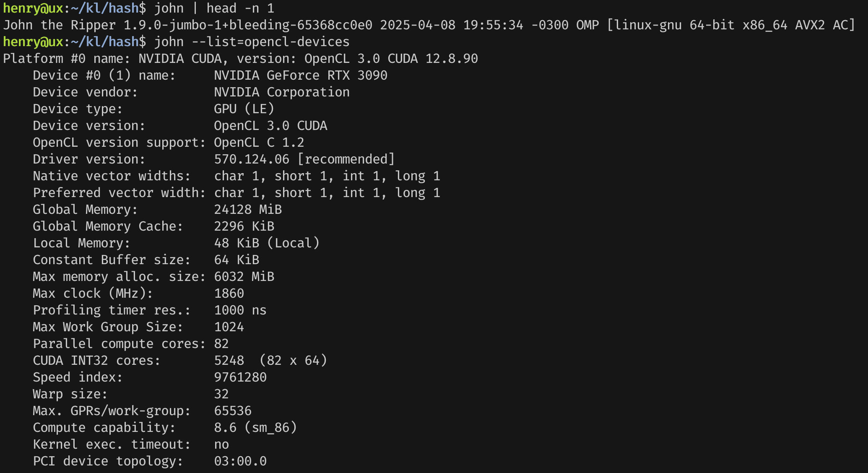The width and height of the screenshot is (868, 473).
Task: Click the "6032 MiB" max alloc size
Action: tap(244, 277)
